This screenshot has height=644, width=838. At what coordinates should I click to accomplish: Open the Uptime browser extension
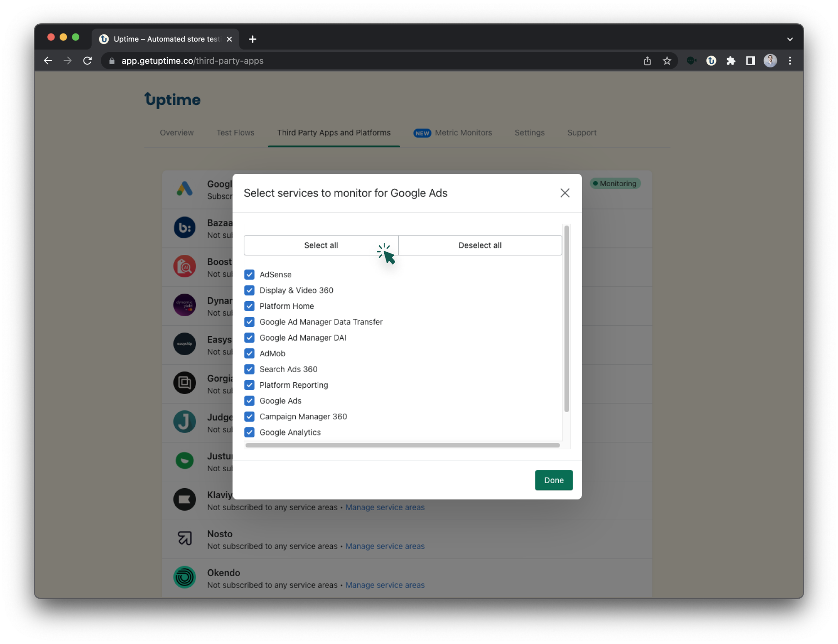(711, 61)
